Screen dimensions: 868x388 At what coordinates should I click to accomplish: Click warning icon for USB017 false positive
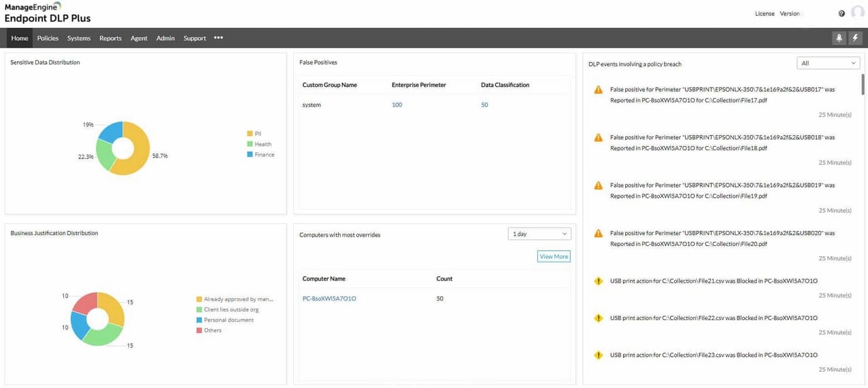[599, 90]
